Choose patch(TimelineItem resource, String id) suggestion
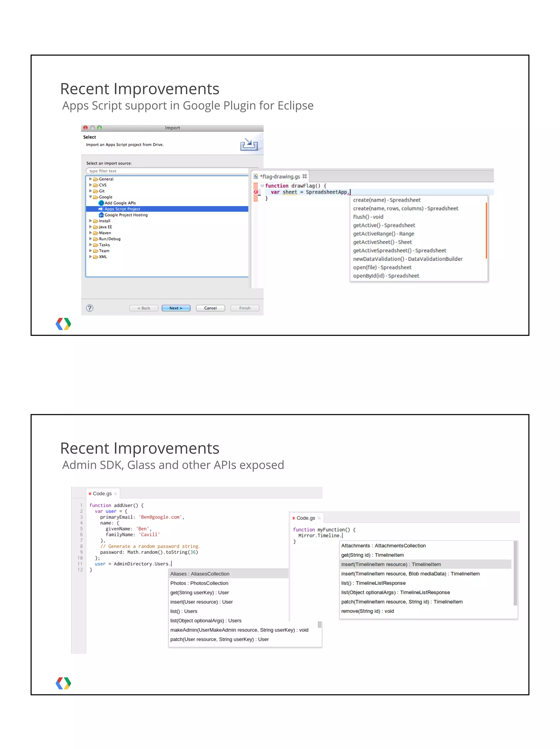The image size is (560, 749). point(402,602)
